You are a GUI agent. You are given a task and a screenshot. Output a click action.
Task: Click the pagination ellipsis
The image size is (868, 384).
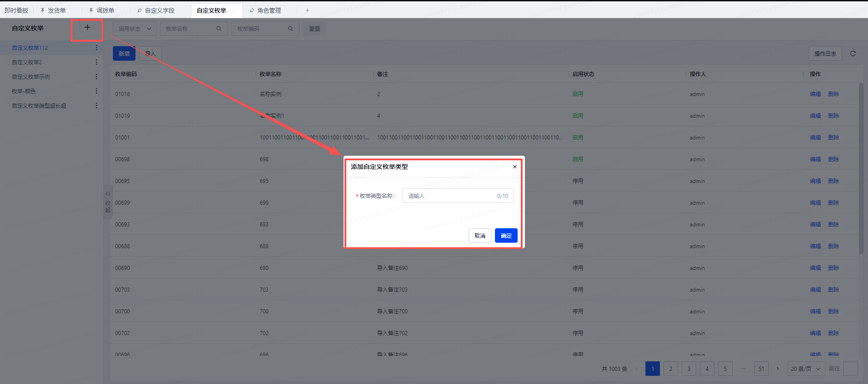[x=743, y=369]
